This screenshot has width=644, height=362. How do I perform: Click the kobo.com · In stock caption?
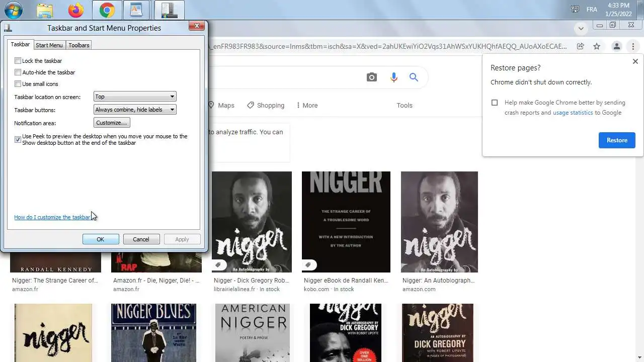coord(329,289)
